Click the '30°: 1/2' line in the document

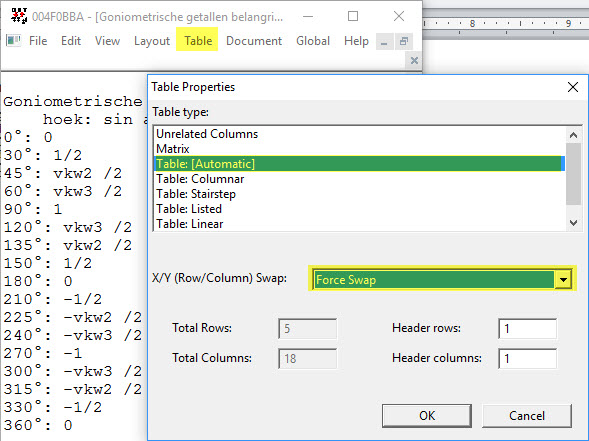pos(43,155)
